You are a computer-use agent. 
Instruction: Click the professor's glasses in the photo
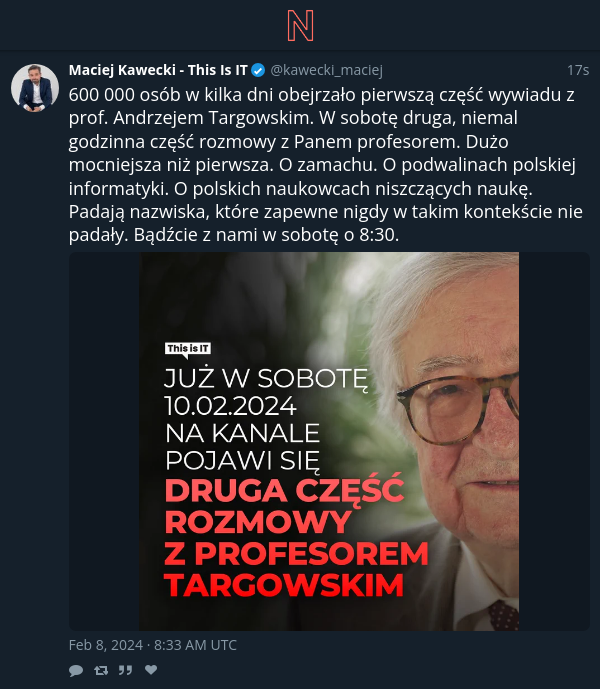point(457,406)
